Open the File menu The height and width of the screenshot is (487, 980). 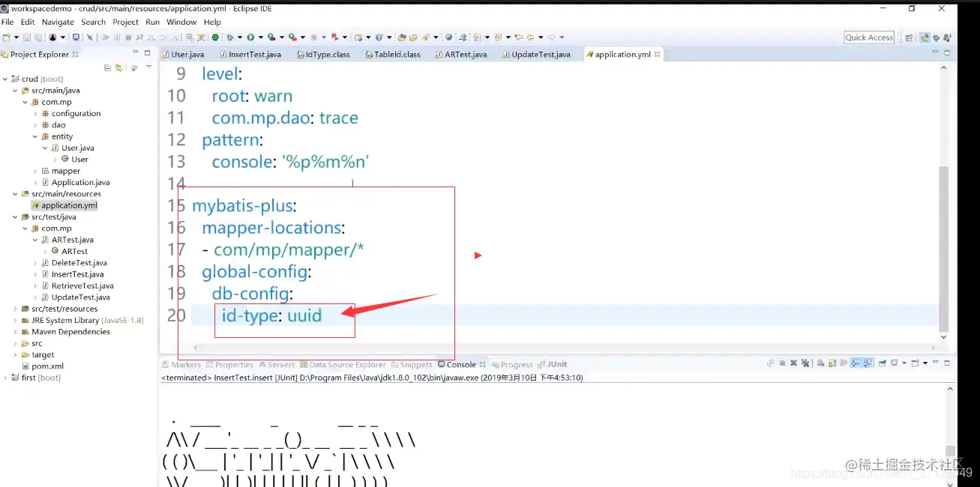click(7, 22)
